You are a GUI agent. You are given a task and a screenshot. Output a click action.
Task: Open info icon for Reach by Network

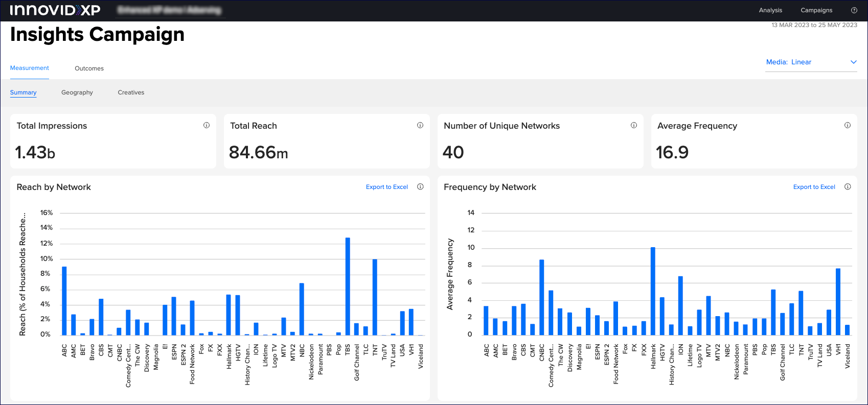click(x=420, y=186)
